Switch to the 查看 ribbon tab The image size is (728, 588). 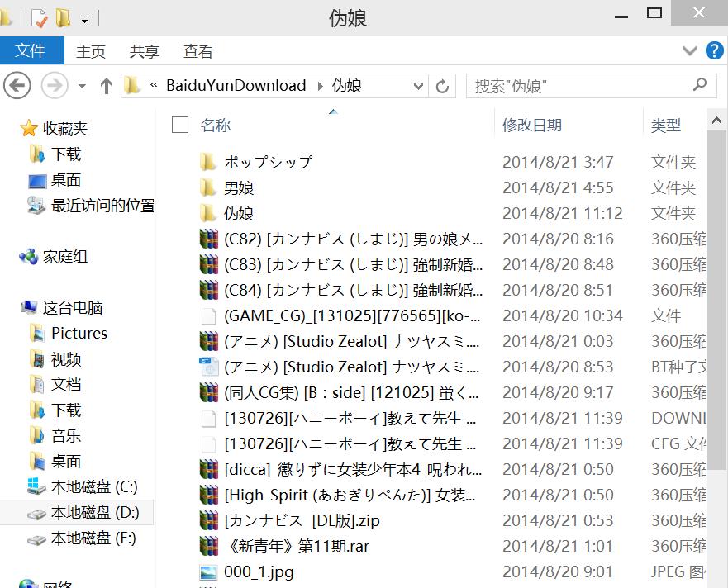(198, 51)
